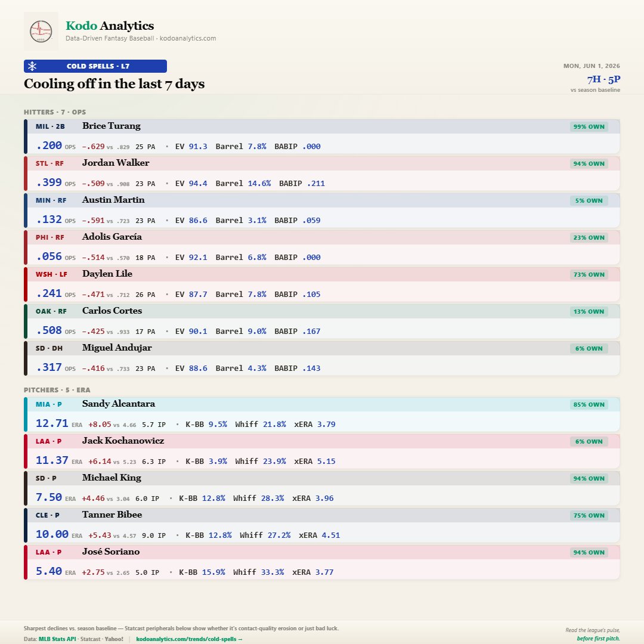Click Jordan Walker's .399 OPS value
This screenshot has height=644, width=644.
[x=49, y=182]
